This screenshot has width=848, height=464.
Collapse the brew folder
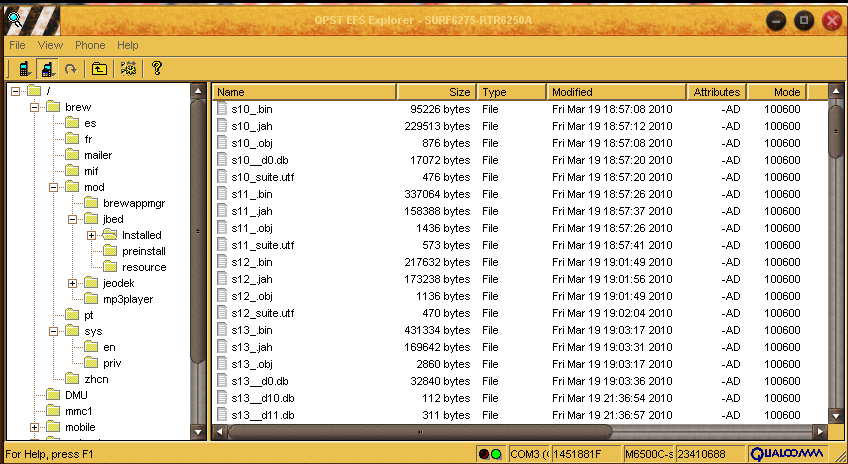(34, 107)
